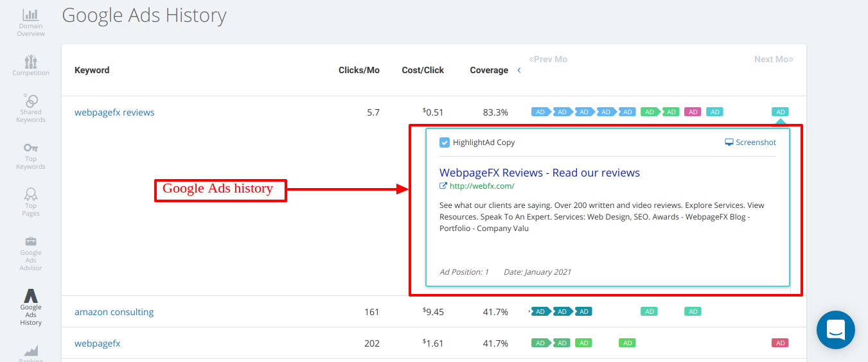868x362 pixels.
Task: Open http://webfx.com/ ad URL
Action: click(x=482, y=186)
